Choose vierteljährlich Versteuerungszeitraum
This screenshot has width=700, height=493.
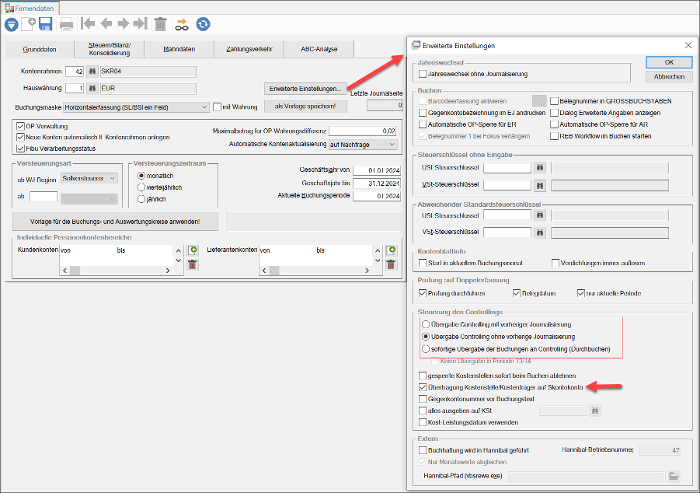(x=141, y=188)
